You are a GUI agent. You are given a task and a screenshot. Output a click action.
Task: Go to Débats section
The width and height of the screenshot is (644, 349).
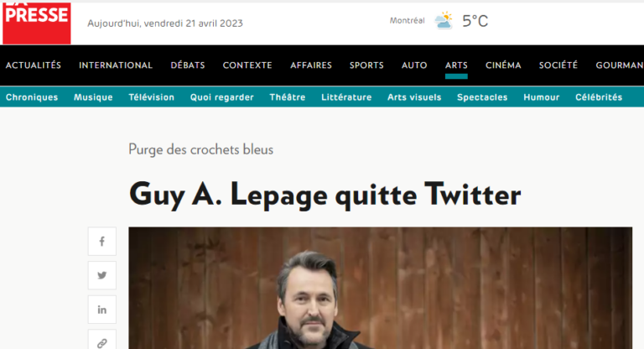(x=188, y=65)
